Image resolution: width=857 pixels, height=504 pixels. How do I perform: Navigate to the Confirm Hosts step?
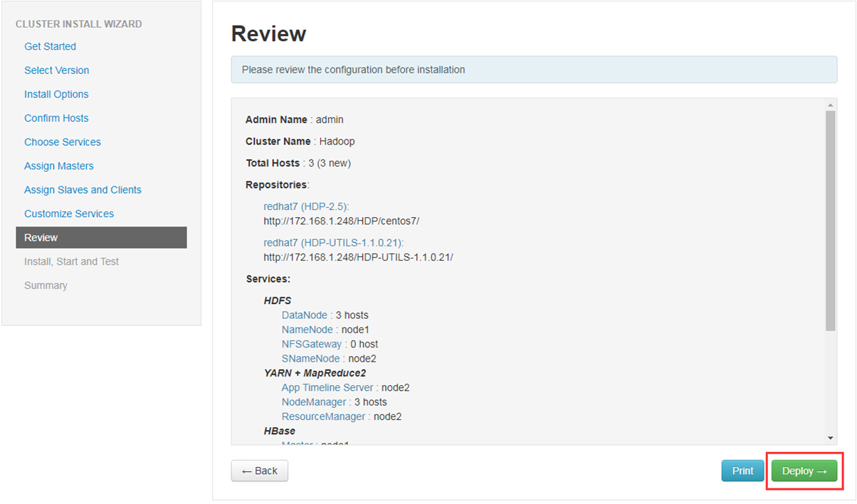56,118
